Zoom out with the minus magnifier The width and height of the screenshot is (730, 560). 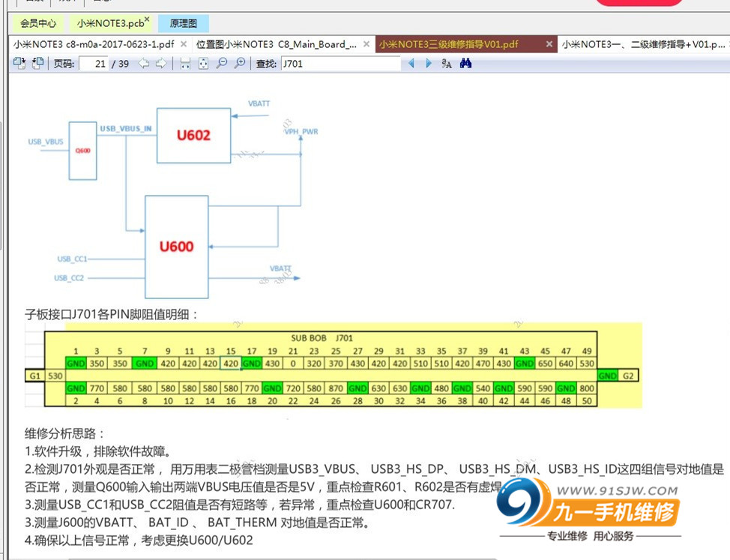(x=222, y=63)
